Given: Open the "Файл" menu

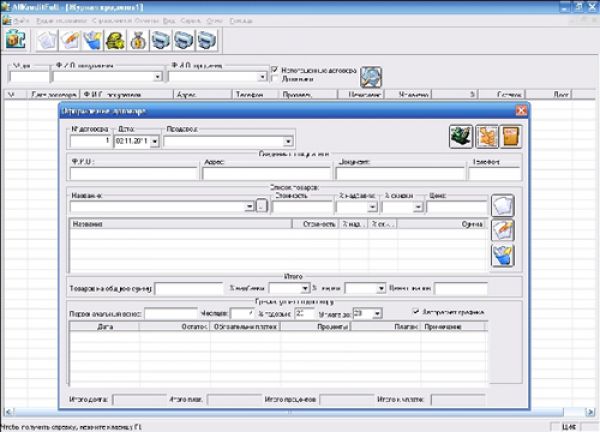Looking at the screenshot, I should tap(22, 20).
